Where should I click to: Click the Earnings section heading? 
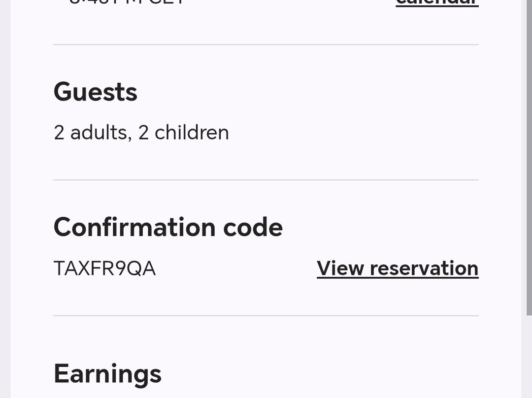point(107,373)
